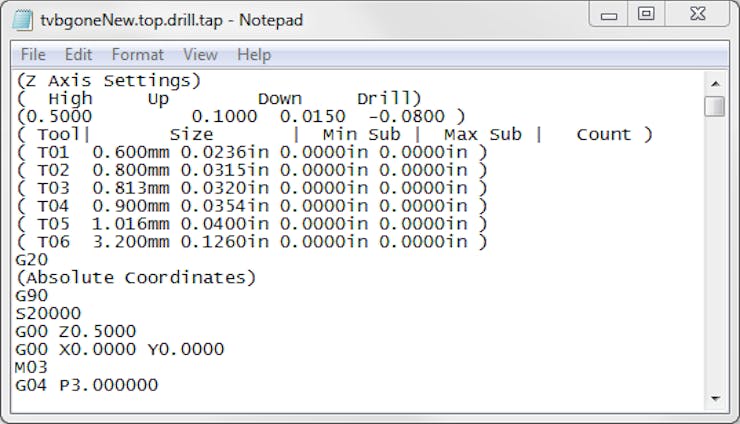The image size is (740, 424).
Task: Click the 'Drill)' header text
Action: [x=389, y=98]
